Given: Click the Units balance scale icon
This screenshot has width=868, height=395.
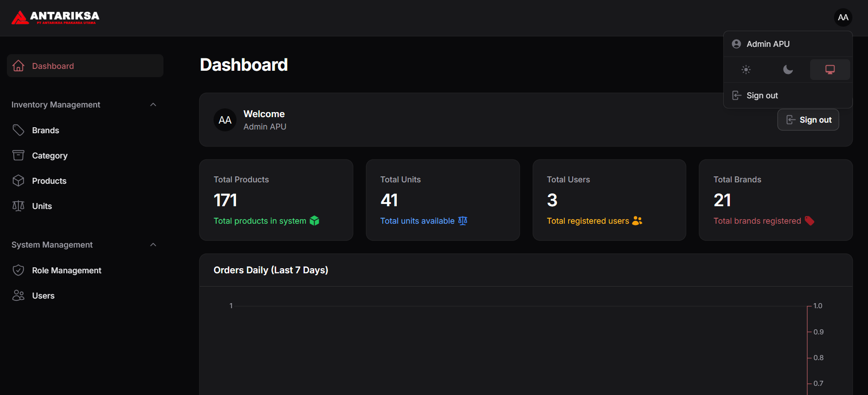Looking at the screenshot, I should click(x=18, y=206).
